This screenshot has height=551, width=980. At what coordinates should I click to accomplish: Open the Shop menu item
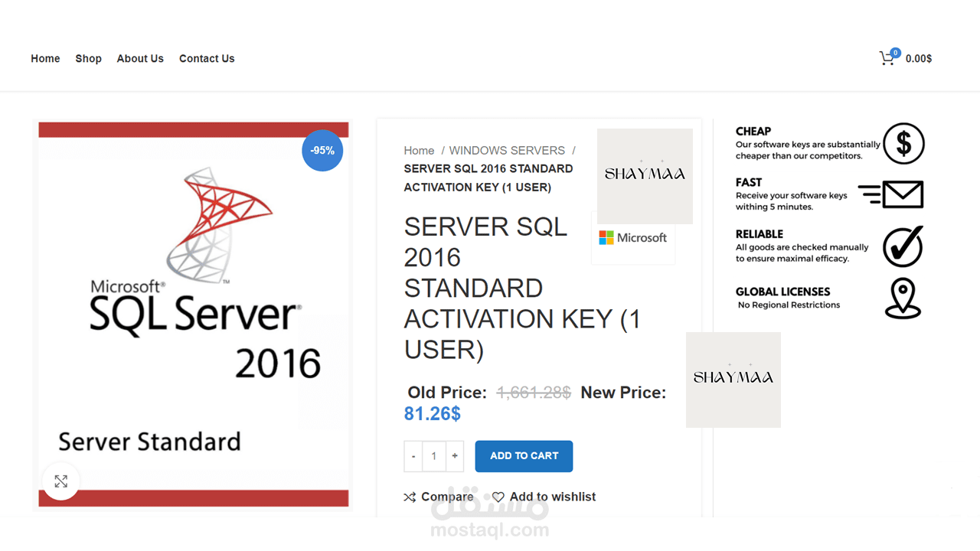[x=88, y=59]
